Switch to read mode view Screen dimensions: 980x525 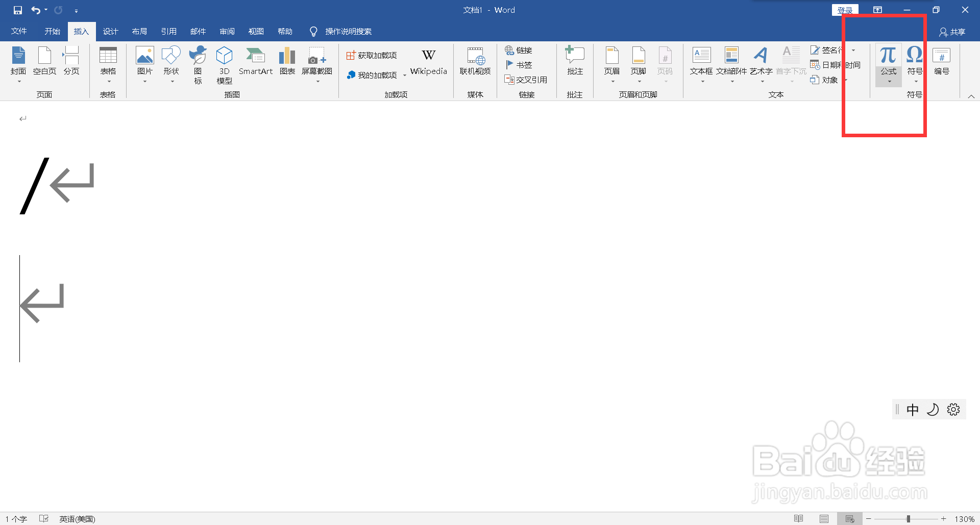(799, 519)
